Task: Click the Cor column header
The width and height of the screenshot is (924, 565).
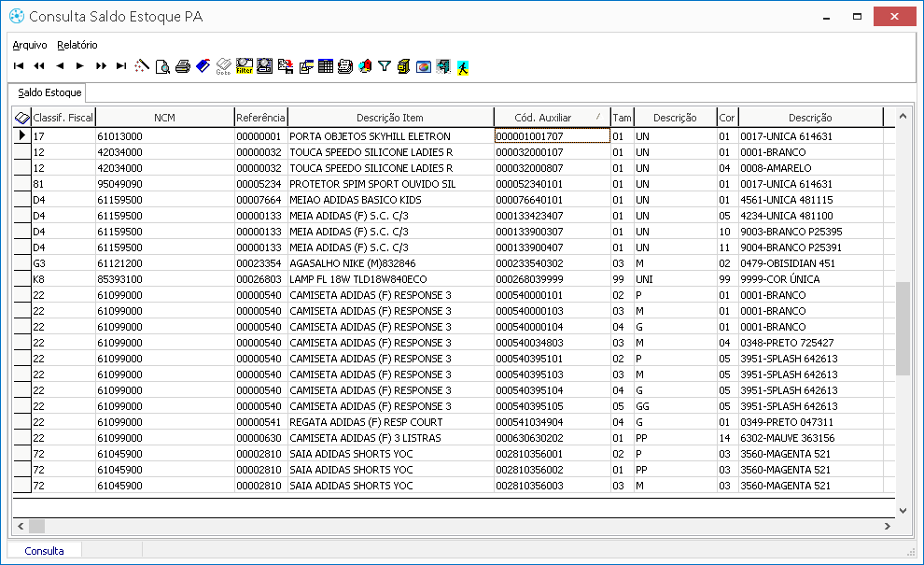Action: tap(727, 118)
